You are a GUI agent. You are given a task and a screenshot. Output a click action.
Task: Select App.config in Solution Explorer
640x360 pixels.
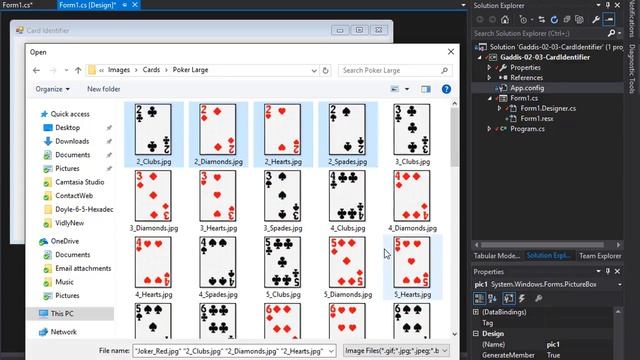click(527, 88)
